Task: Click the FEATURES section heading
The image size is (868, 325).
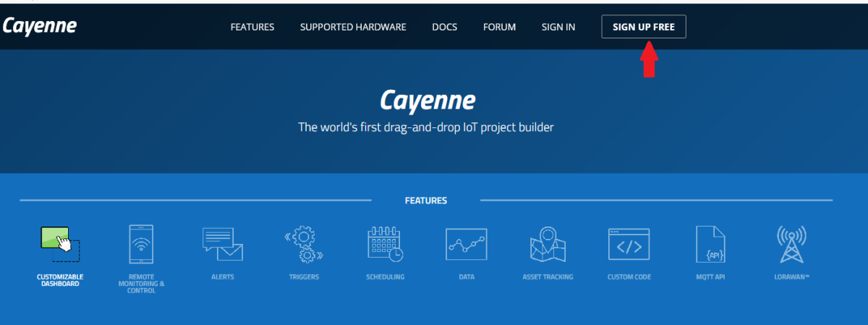Action: pos(426,201)
